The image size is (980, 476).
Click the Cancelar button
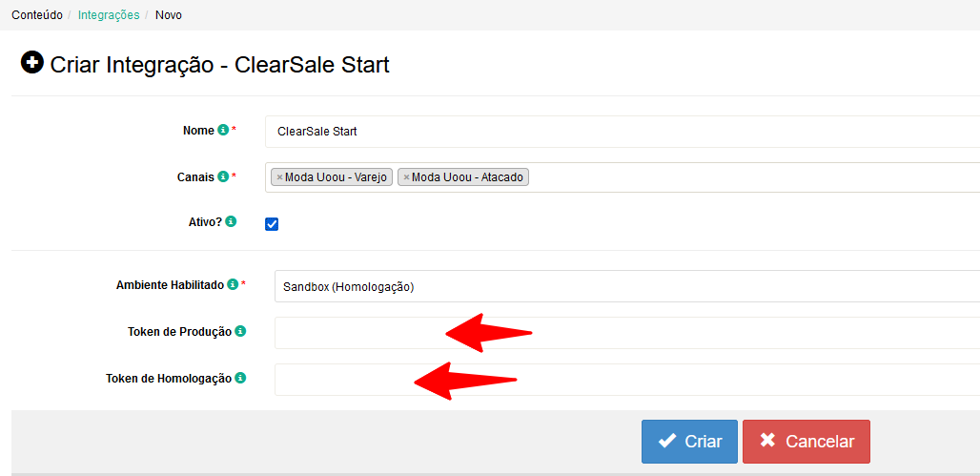click(806, 442)
